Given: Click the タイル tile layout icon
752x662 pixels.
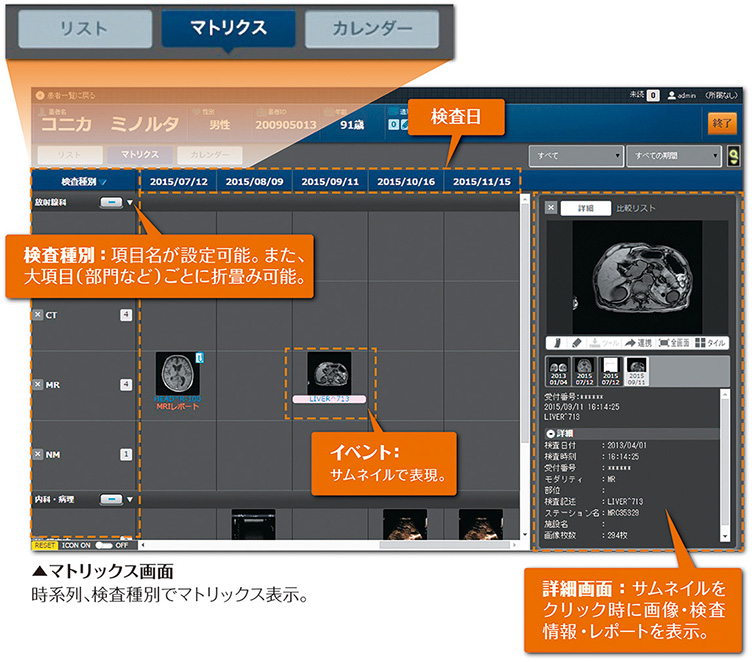Looking at the screenshot, I should coord(711,342).
